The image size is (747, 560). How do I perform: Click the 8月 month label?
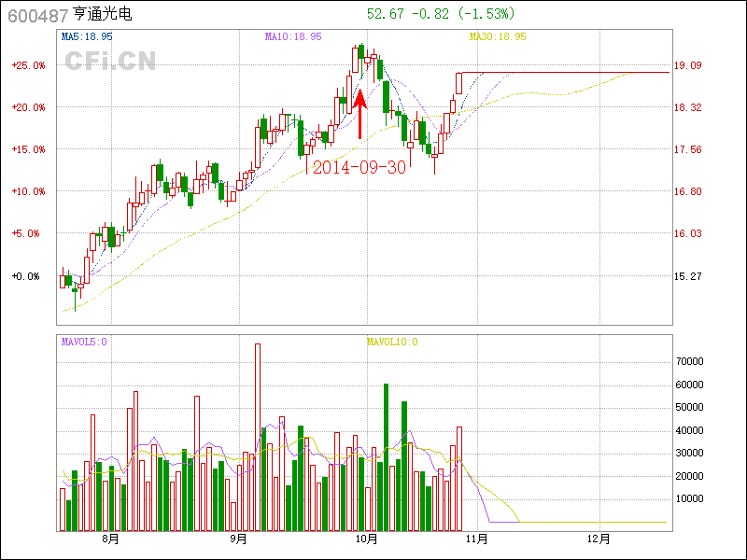110,539
